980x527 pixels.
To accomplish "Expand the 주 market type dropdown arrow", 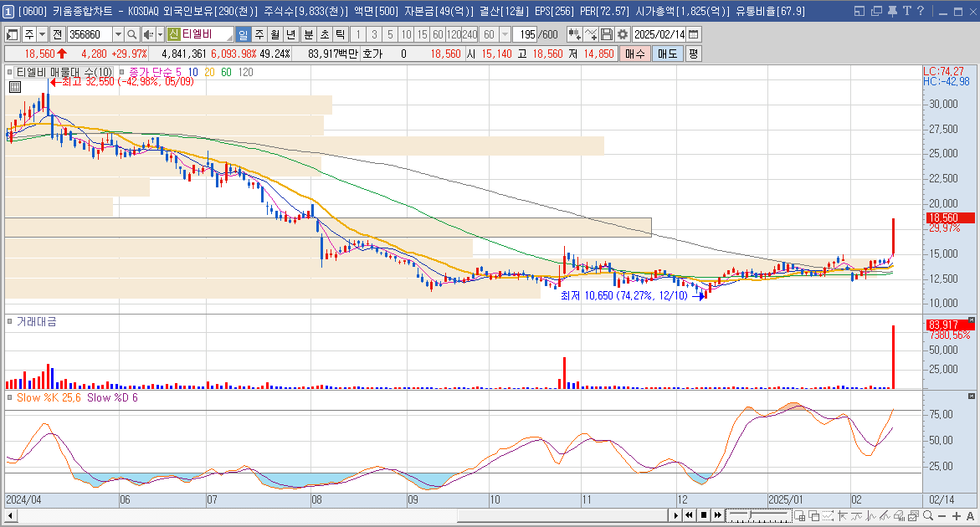I will [x=42, y=34].
